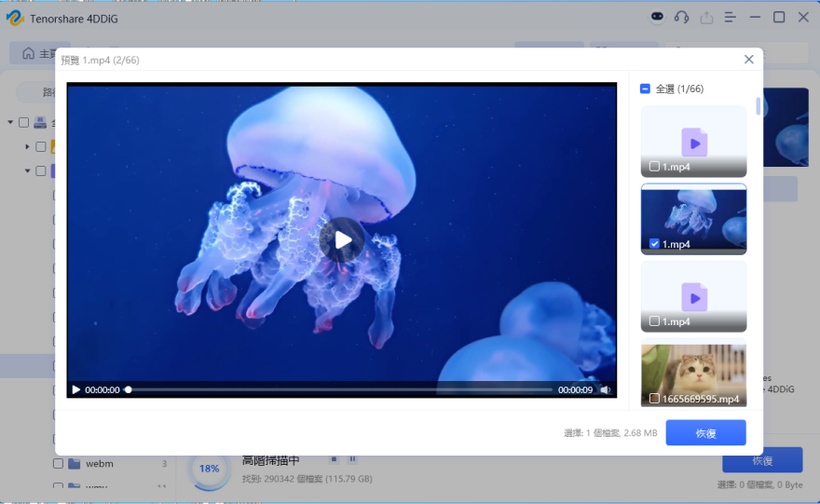Open the chatbot assistant icon in the title bar

tap(656, 18)
